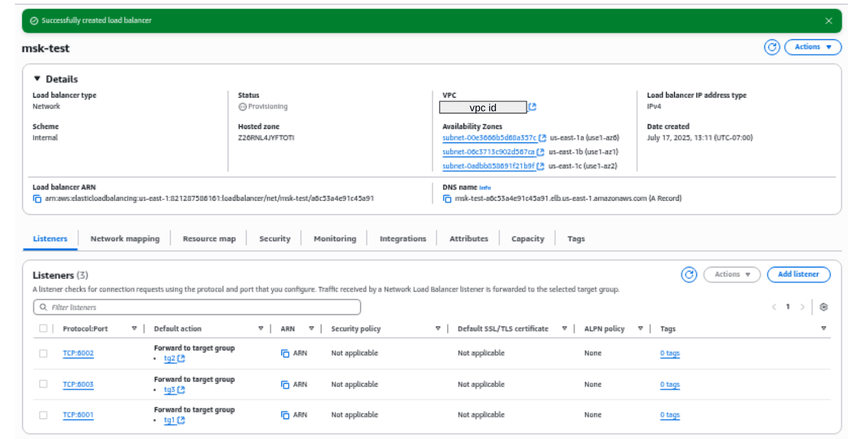Open the tg2 target group link
This screenshot has width=850, height=439.
click(169, 358)
